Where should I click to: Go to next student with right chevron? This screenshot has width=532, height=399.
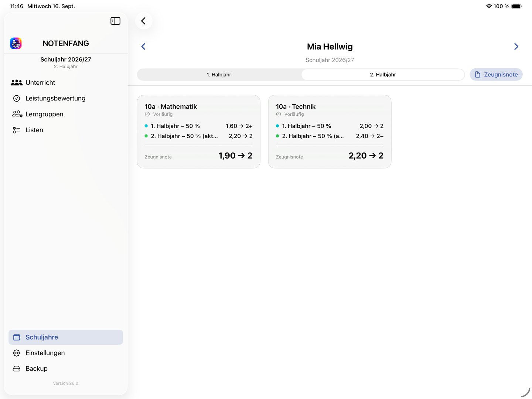(x=516, y=47)
